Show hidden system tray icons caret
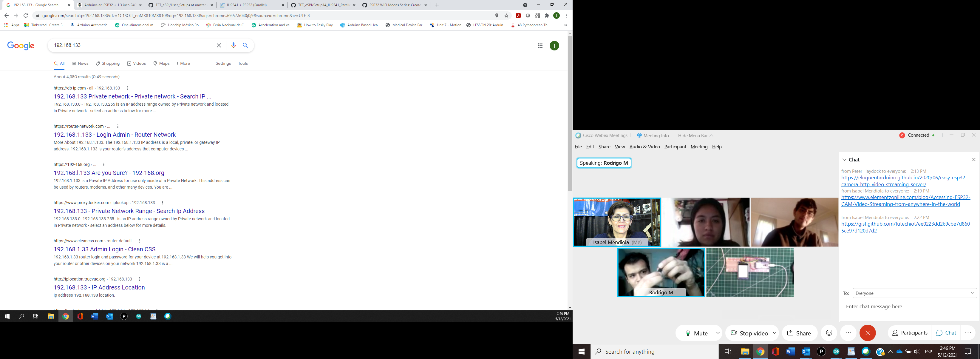 [890, 352]
